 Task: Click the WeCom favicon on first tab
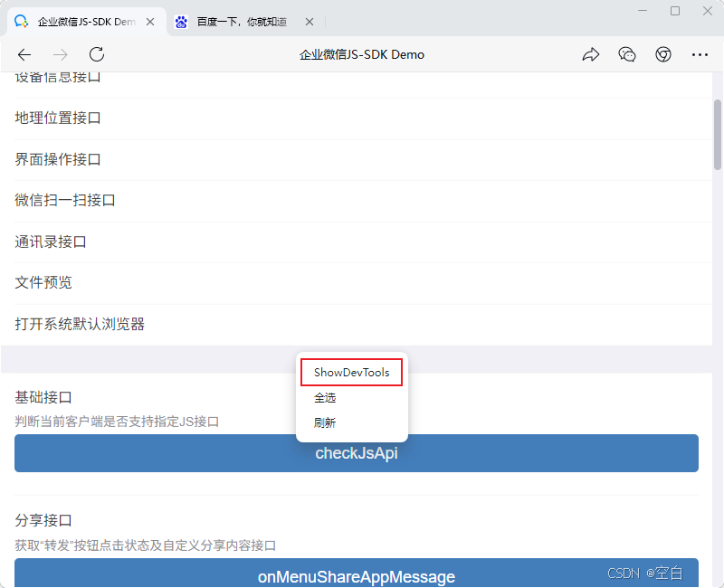click(21, 21)
